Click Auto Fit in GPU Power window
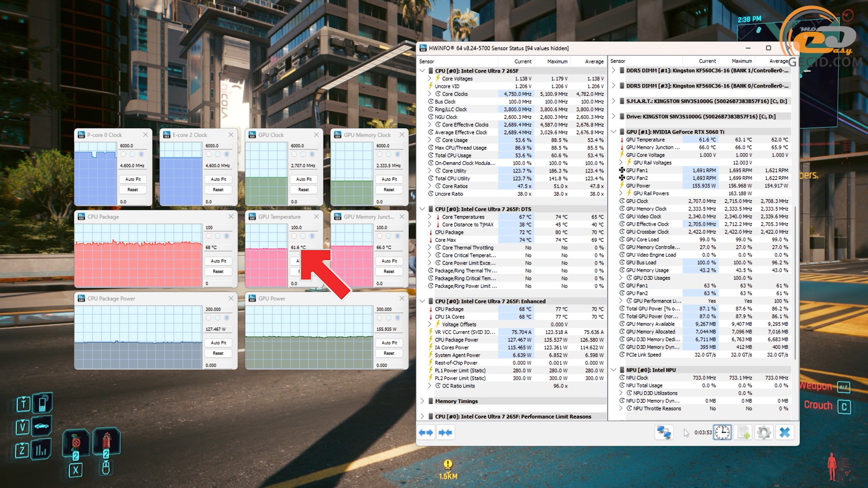The image size is (868, 488). pos(389,343)
